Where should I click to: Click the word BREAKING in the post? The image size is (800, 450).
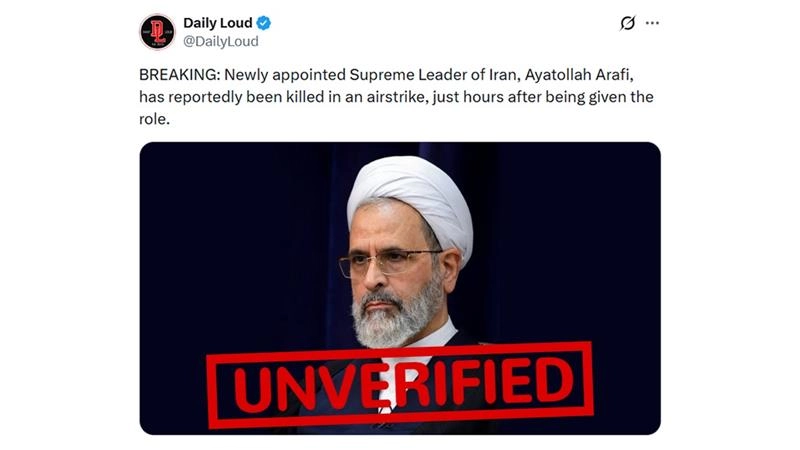(179, 74)
